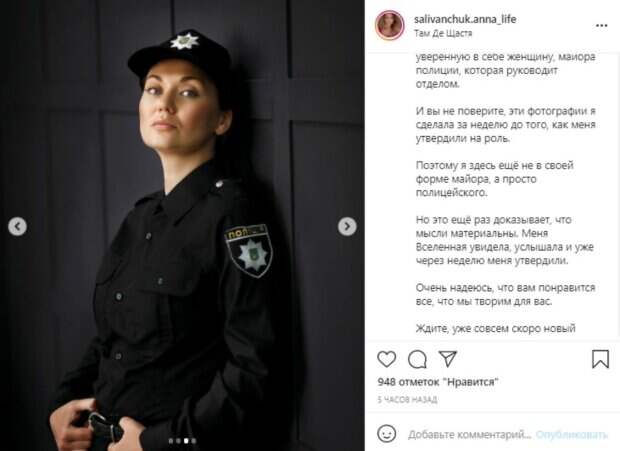Image resolution: width=620 pixels, height=451 pixels.
Task: Share the post with the paper plane icon
Action: (448, 358)
